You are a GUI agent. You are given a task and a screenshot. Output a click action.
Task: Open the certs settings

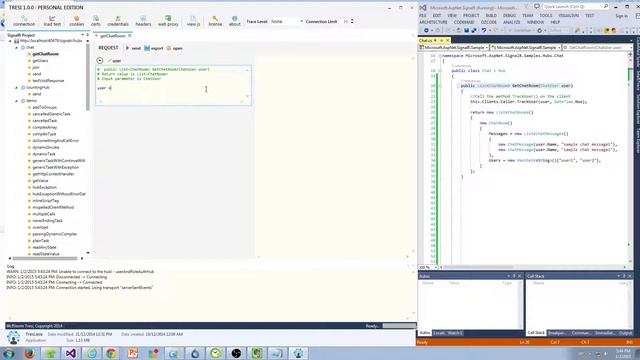pyautogui.click(x=96, y=21)
